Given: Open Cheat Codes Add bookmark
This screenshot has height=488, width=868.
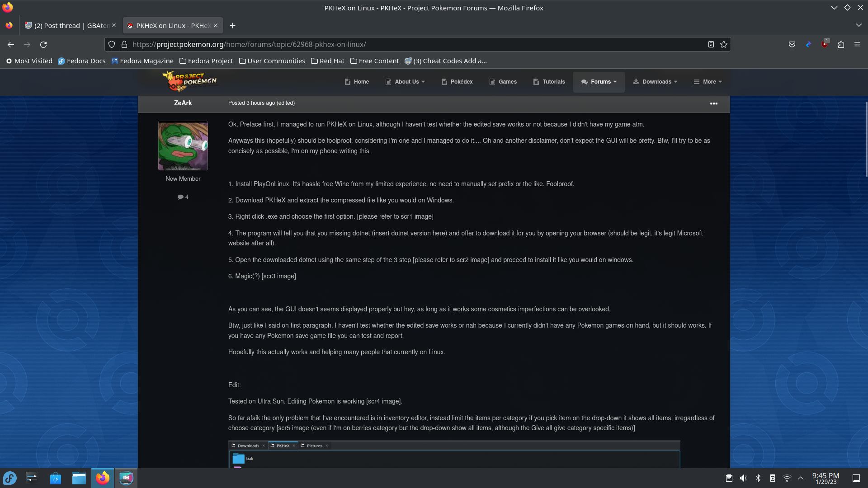Looking at the screenshot, I should 446,61.
